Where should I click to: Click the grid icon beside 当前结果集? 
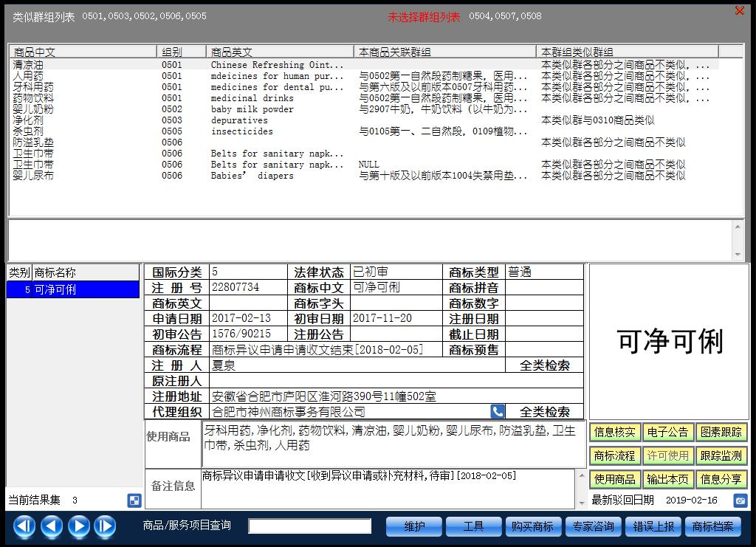click(x=133, y=500)
